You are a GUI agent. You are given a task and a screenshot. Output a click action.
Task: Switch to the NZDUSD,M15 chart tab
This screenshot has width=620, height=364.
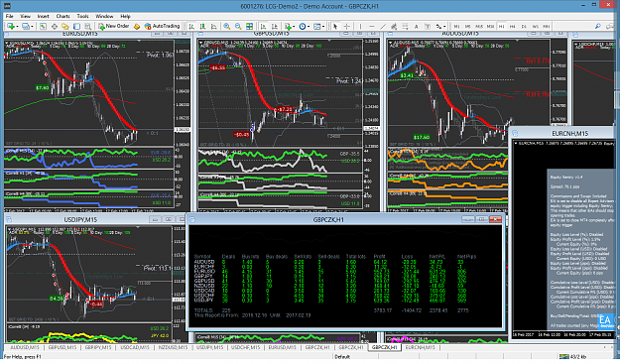tap(173, 347)
